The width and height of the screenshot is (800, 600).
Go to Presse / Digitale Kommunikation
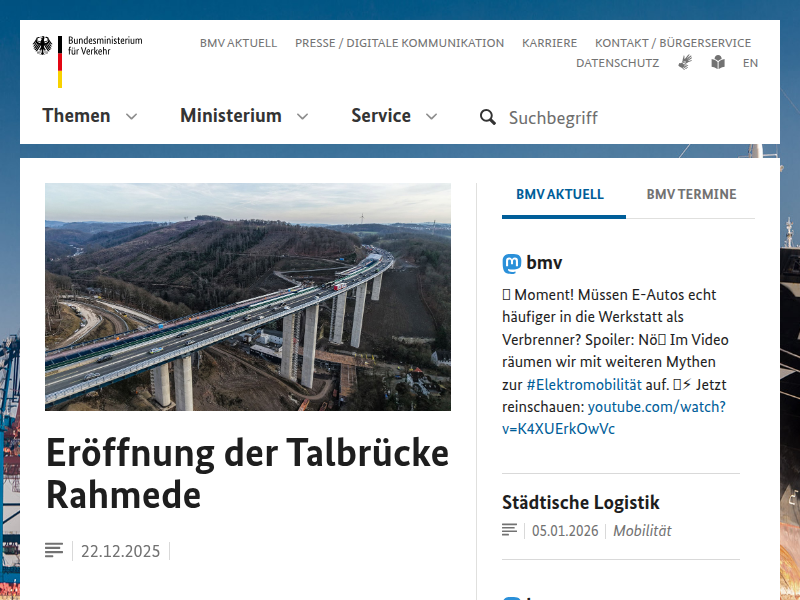(x=399, y=43)
